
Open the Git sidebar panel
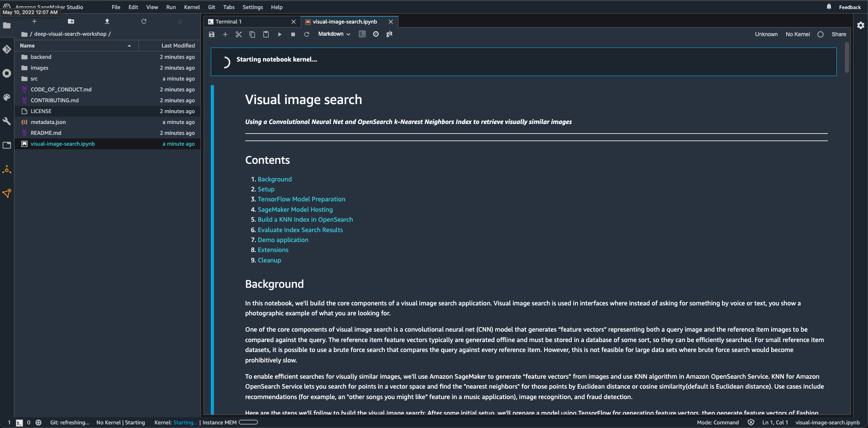pyautogui.click(x=7, y=49)
